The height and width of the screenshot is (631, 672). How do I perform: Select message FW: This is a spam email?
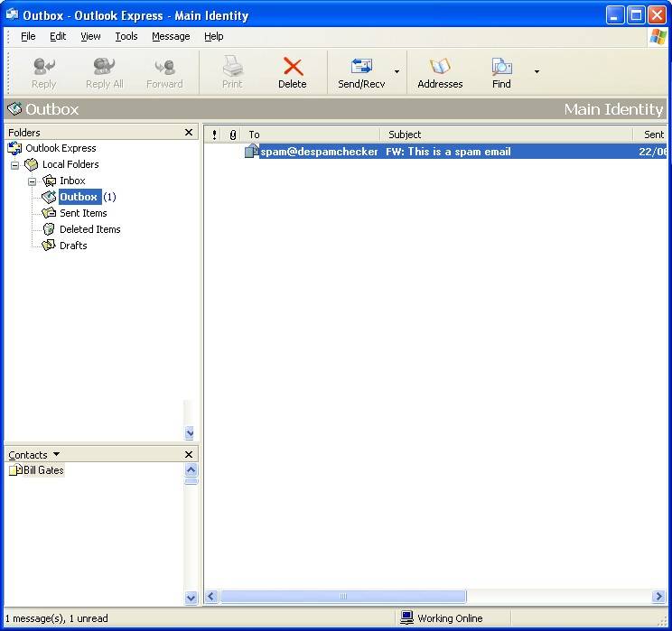[448, 152]
